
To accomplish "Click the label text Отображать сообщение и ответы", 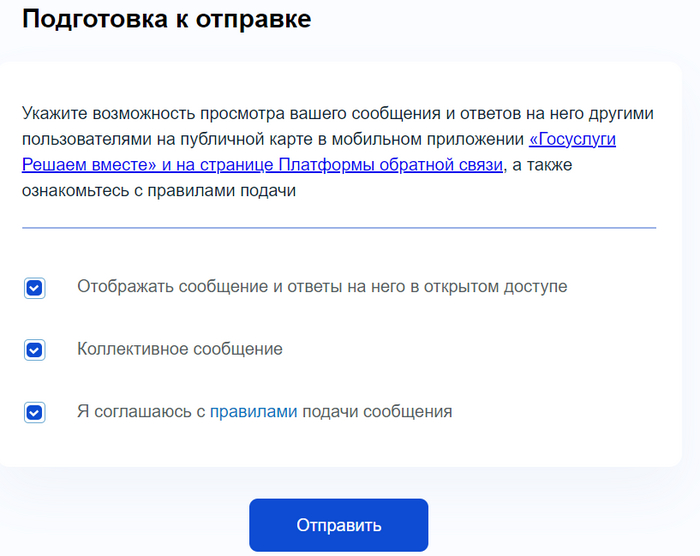I will pyautogui.click(x=200, y=287).
